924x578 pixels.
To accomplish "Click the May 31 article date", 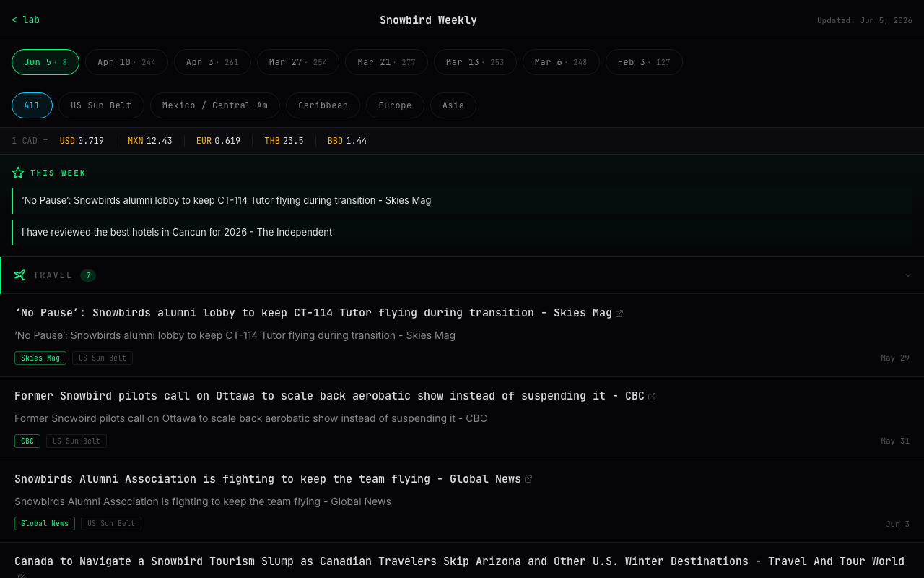I will 895,441.
